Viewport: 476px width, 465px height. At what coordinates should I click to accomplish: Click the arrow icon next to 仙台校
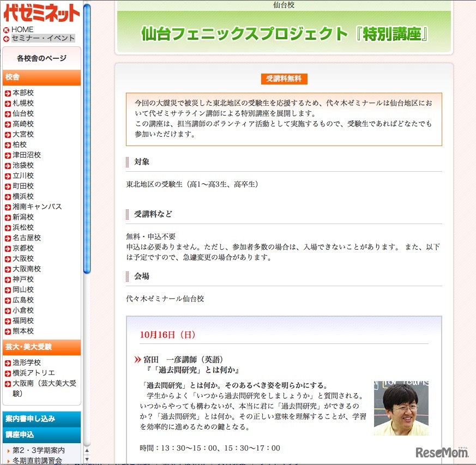click(x=8, y=114)
